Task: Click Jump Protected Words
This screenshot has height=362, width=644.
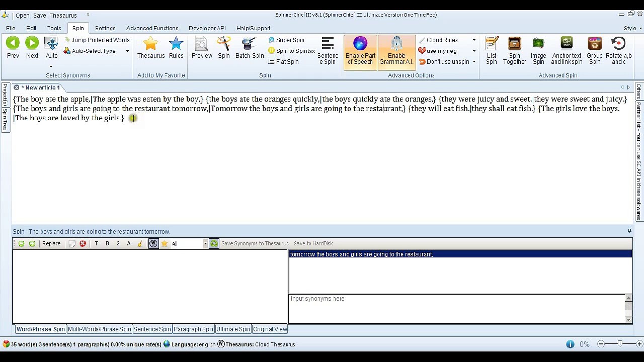Action: [x=97, y=40]
